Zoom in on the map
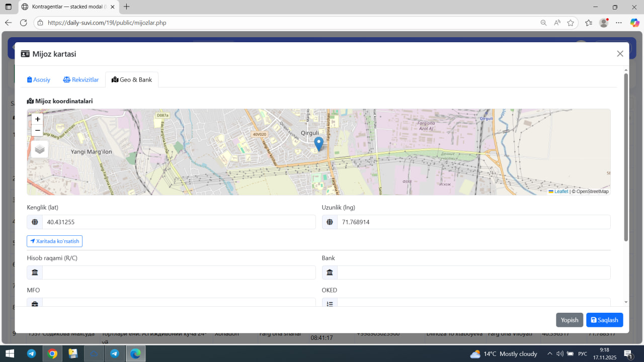The width and height of the screenshot is (644, 362). coord(38,119)
